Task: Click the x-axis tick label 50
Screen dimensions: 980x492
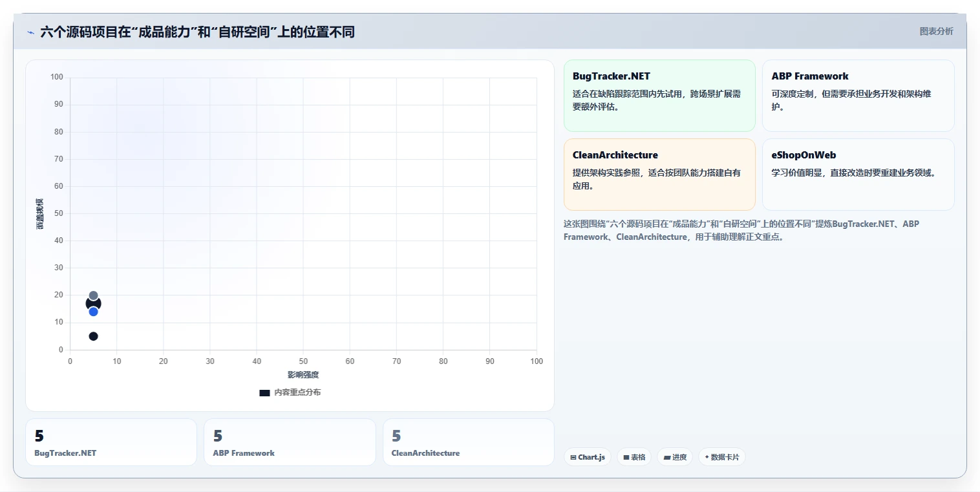Action: 303,361
